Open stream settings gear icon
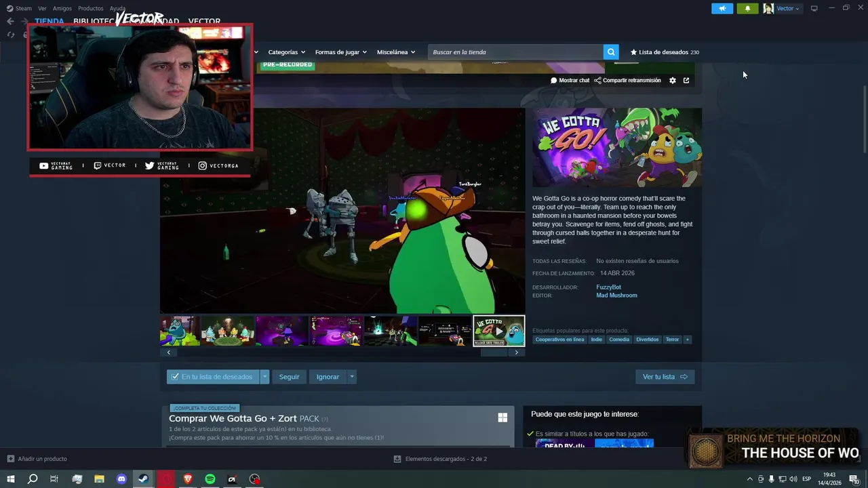868x488 pixels. coord(673,81)
